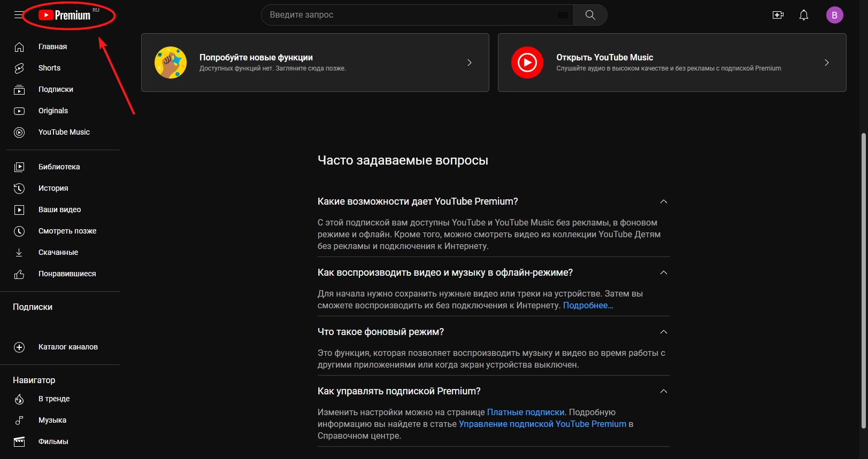Click the History clock icon
Image resolution: width=868 pixels, height=459 pixels.
19,188
